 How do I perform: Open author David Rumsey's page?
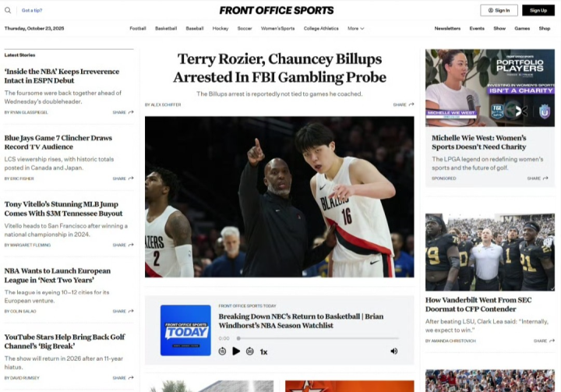click(x=25, y=378)
